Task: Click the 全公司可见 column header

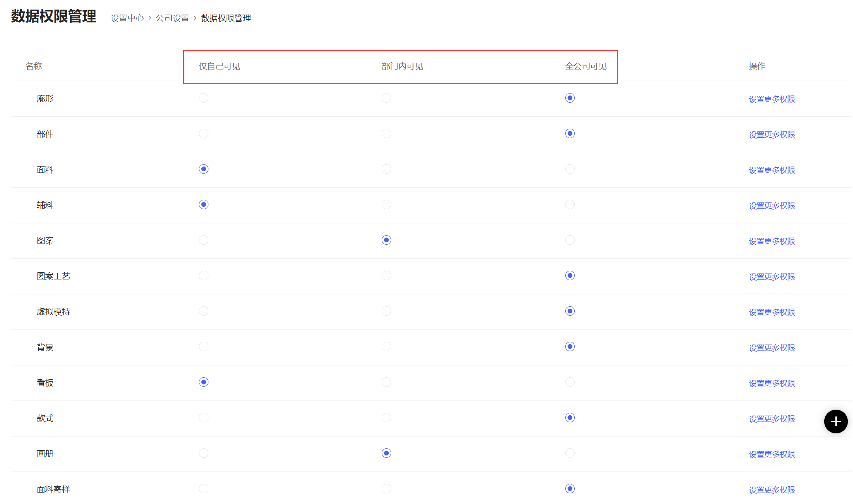Action: 586,66
